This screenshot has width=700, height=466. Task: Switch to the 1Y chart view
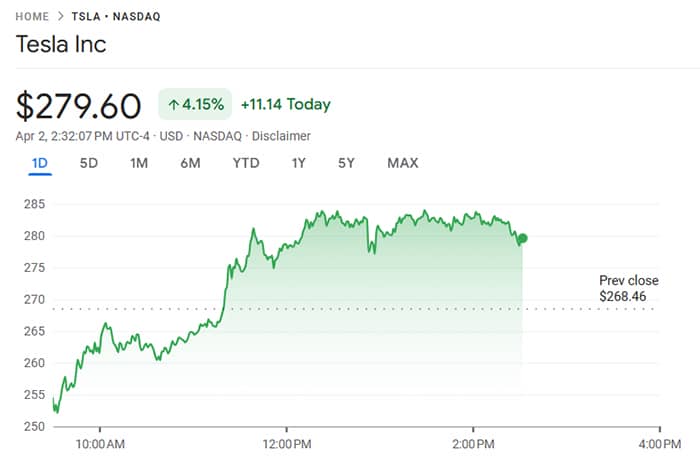299,163
